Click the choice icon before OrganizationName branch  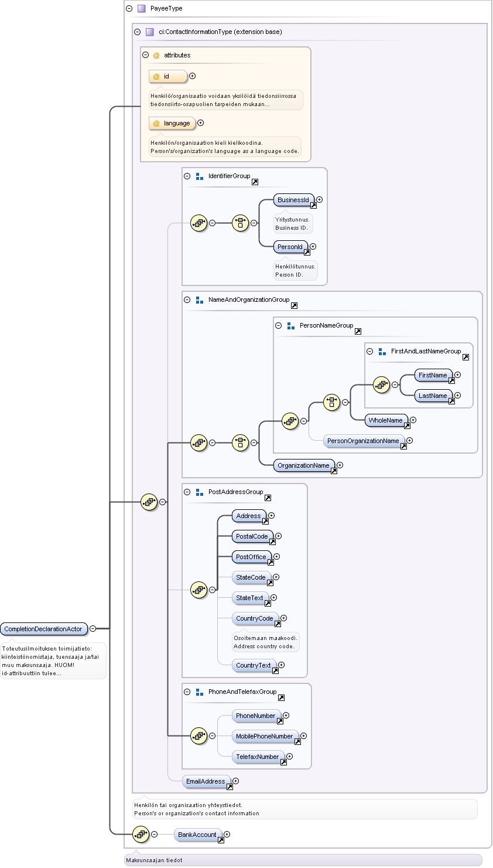[241, 443]
